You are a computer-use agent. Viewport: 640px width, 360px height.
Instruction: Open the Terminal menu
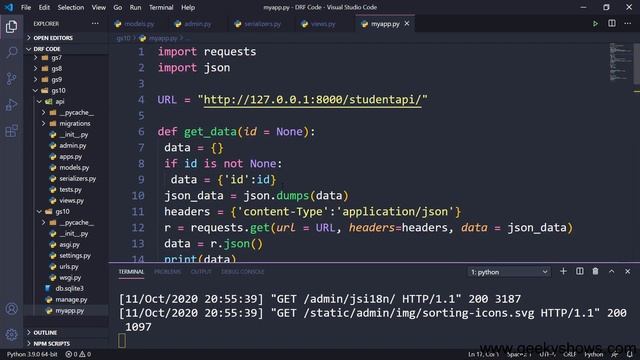click(161, 7)
